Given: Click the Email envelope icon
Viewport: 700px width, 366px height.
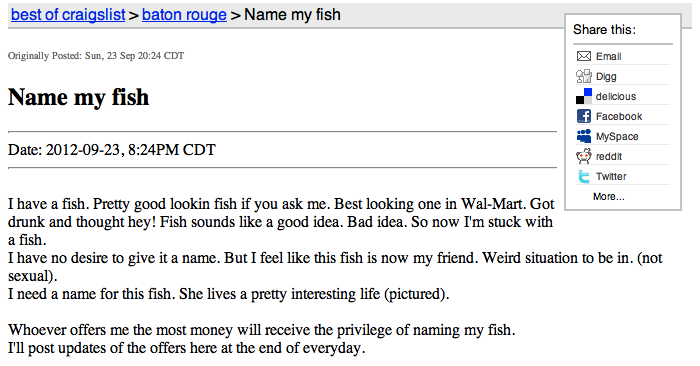Looking at the screenshot, I should click(x=583, y=56).
